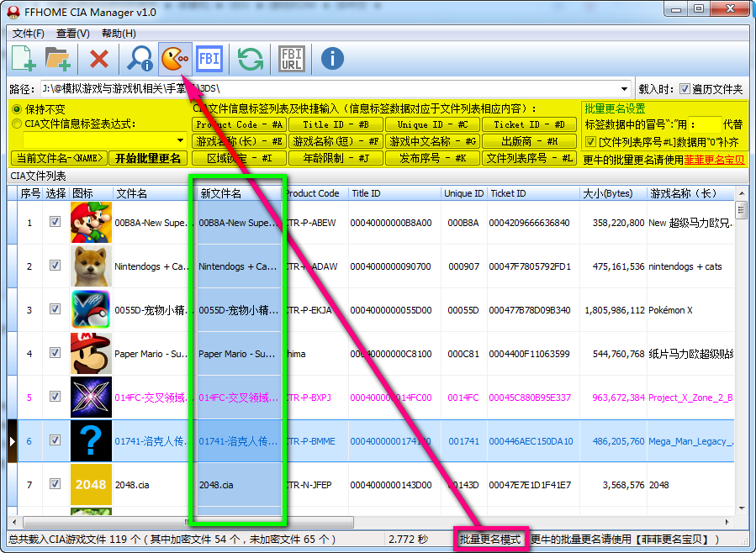
Task: Insert the 游戏中文名称 - #G tag
Action: pyautogui.click(x=432, y=141)
